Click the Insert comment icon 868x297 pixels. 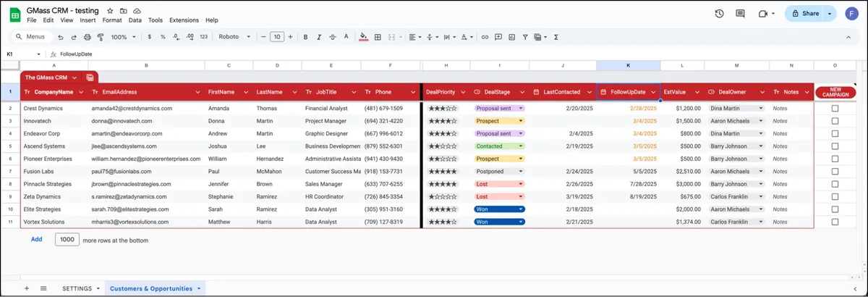[x=498, y=37]
